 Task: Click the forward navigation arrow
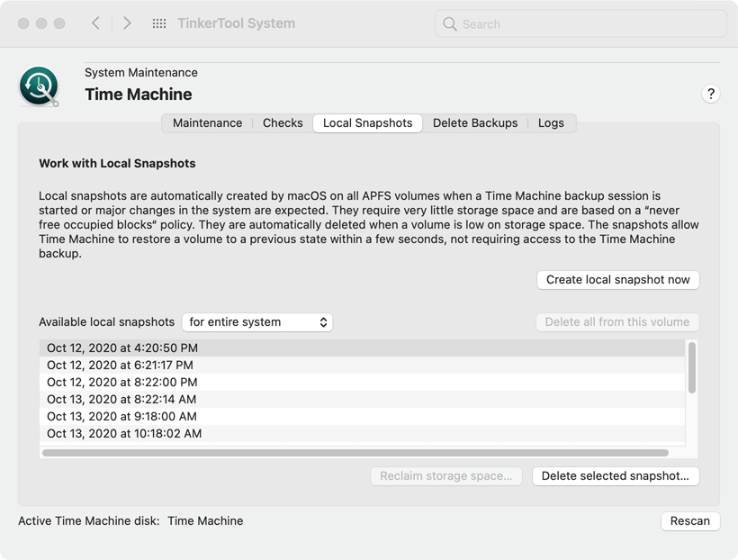[x=127, y=23]
